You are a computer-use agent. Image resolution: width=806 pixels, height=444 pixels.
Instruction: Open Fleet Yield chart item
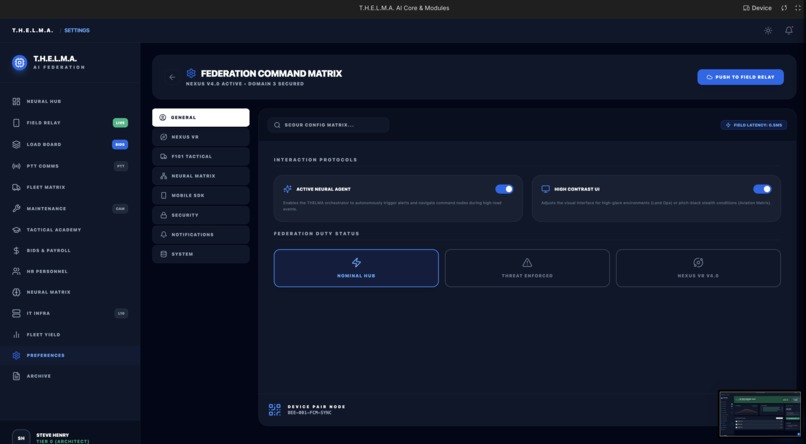pos(70,335)
